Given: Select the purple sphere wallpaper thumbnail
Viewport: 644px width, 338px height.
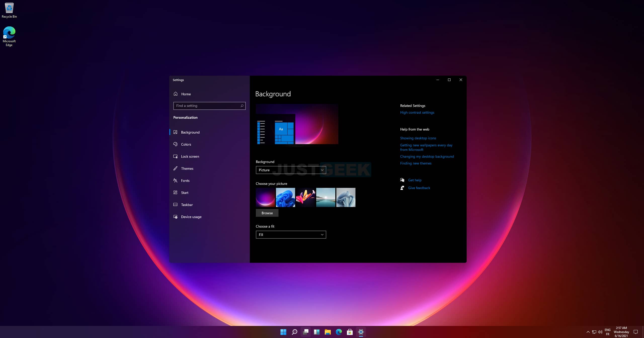Looking at the screenshot, I should click(265, 197).
